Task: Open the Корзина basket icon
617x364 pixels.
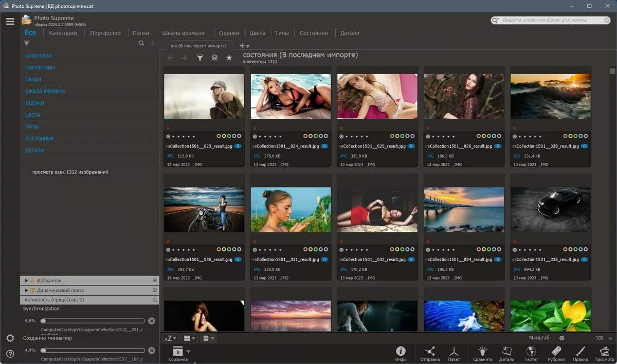Action: point(178,354)
